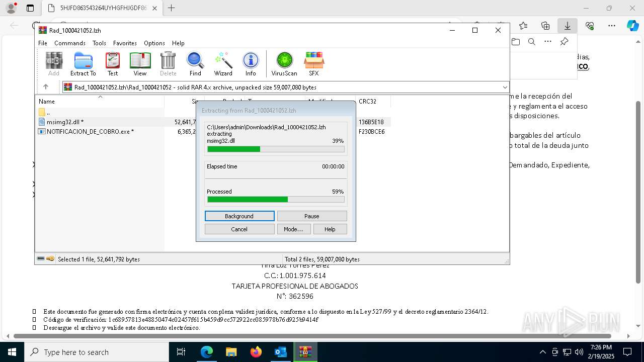Open Windows Start menu
Viewport: 644px width, 362px height.
click(x=12, y=352)
